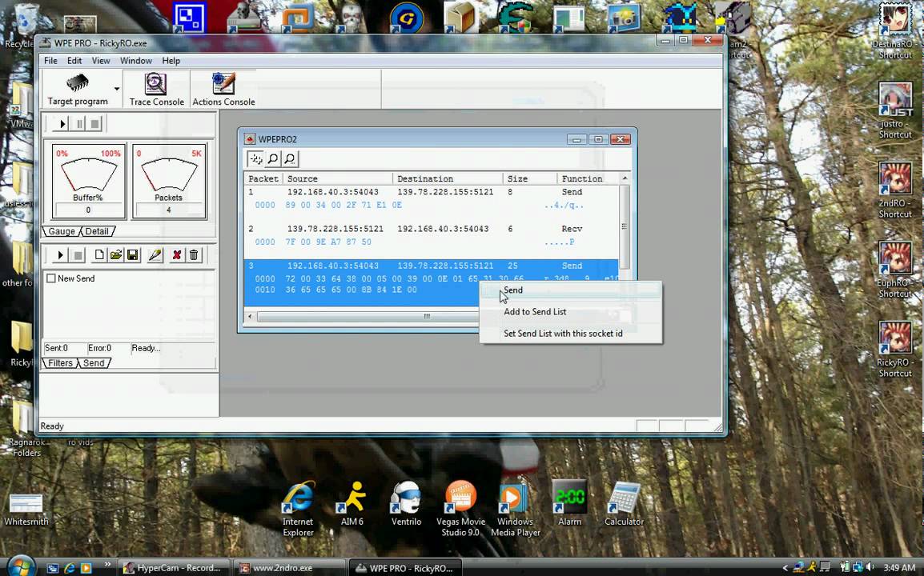Open the Window menu
The width and height of the screenshot is (924, 576).
click(x=136, y=61)
